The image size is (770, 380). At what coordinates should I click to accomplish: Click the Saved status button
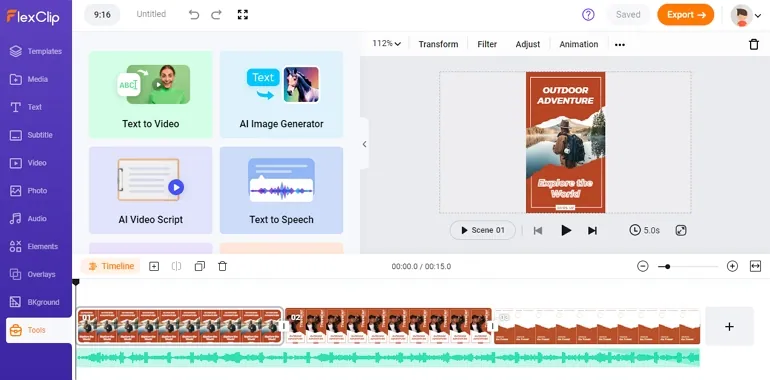click(x=628, y=15)
